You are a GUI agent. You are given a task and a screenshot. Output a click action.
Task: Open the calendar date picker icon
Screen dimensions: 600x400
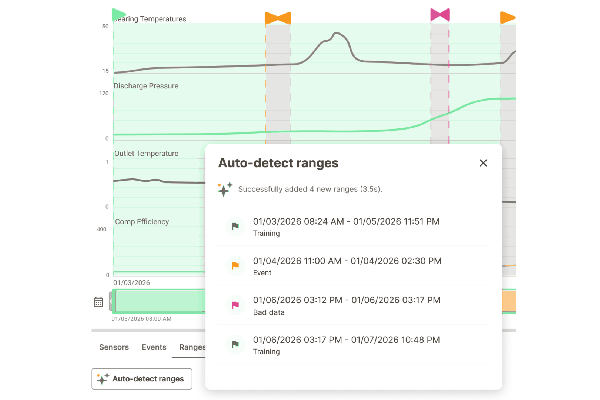coord(99,301)
